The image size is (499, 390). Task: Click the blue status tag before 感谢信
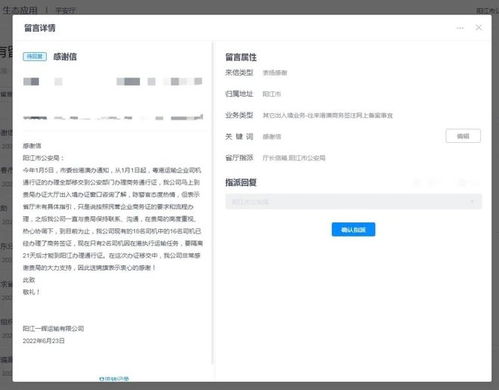click(35, 56)
